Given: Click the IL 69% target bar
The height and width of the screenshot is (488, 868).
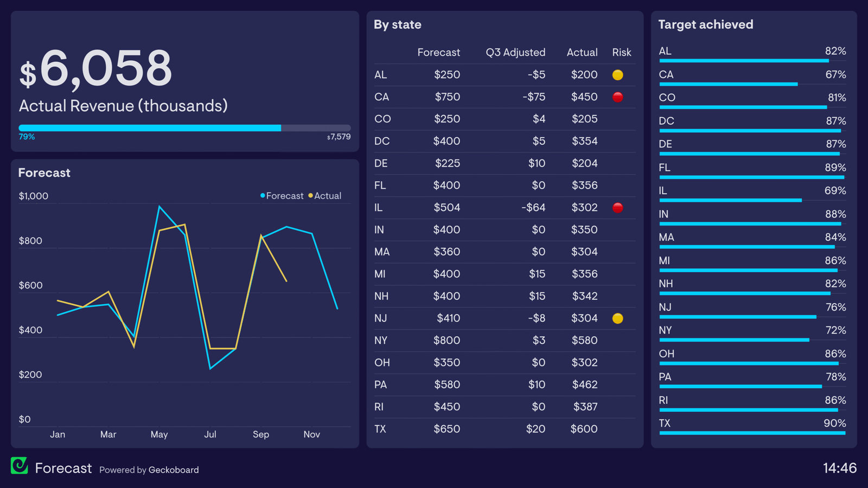Looking at the screenshot, I should (752, 200).
